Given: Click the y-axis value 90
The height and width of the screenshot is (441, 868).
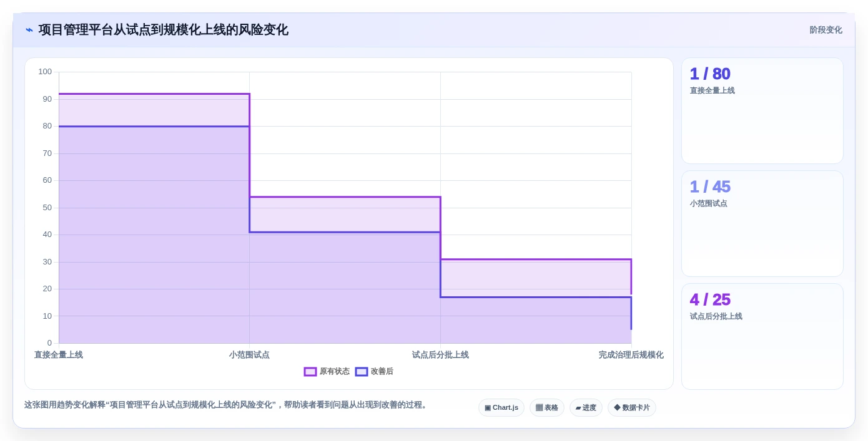Looking at the screenshot, I should [47, 99].
